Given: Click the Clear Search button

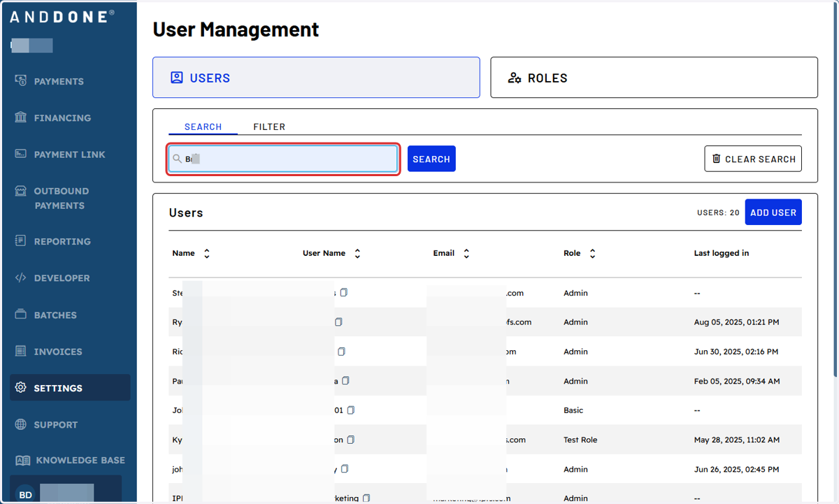Looking at the screenshot, I should [x=753, y=159].
